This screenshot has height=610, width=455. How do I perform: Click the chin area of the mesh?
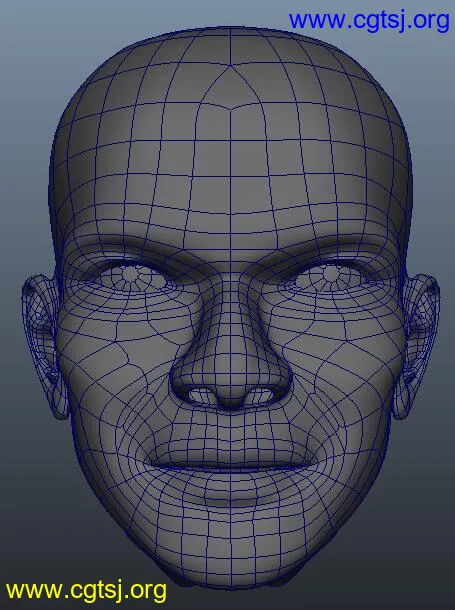[x=230, y=545]
